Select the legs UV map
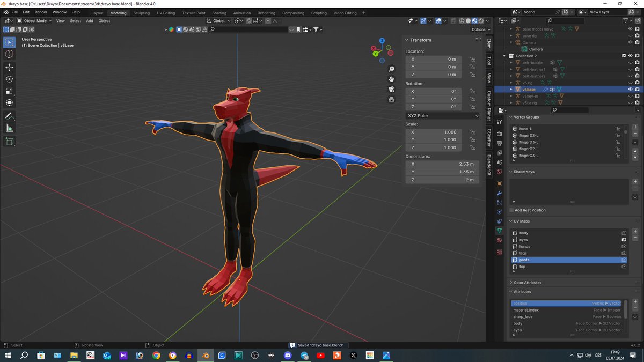This screenshot has height=362, width=644. coord(569,253)
